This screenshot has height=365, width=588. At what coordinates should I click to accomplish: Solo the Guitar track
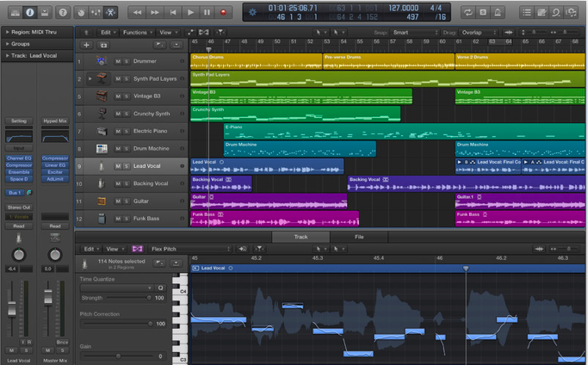127,201
